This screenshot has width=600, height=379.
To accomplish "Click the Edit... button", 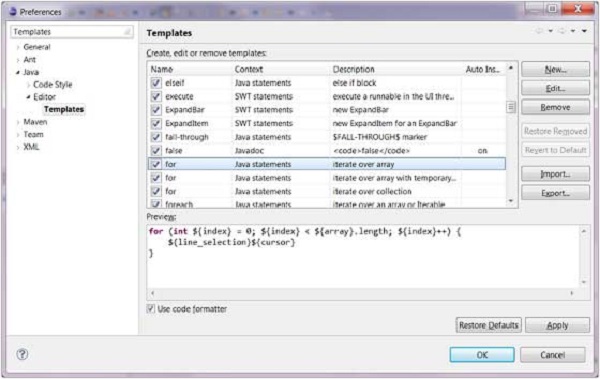I will 555,88.
